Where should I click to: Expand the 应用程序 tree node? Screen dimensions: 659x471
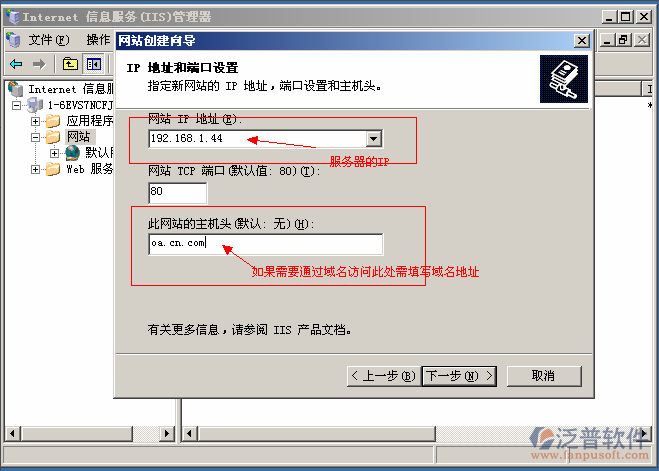(35, 121)
